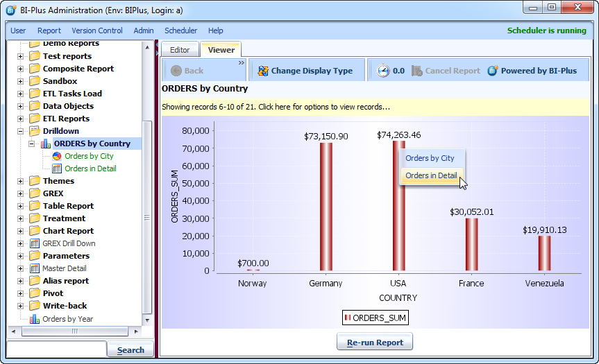Click the yellow records options banner
599x364 pixels.
(x=375, y=107)
